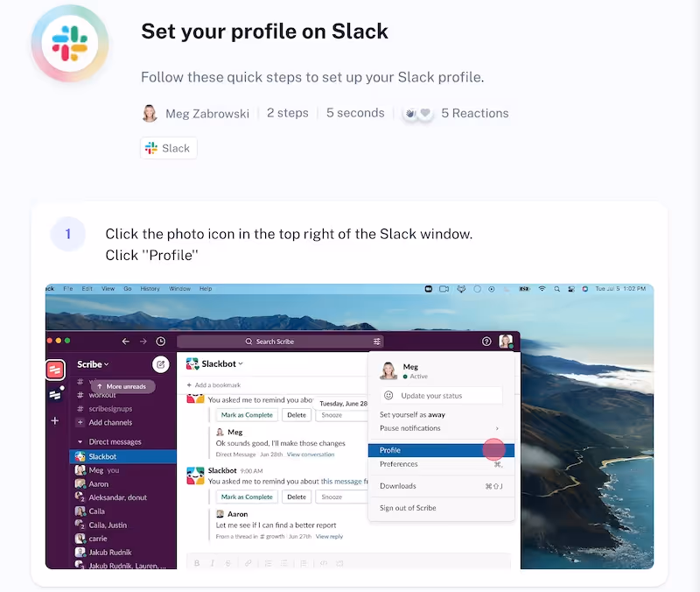Click the Update your status field
Viewport: 700px width, 592px height.
coord(441,396)
